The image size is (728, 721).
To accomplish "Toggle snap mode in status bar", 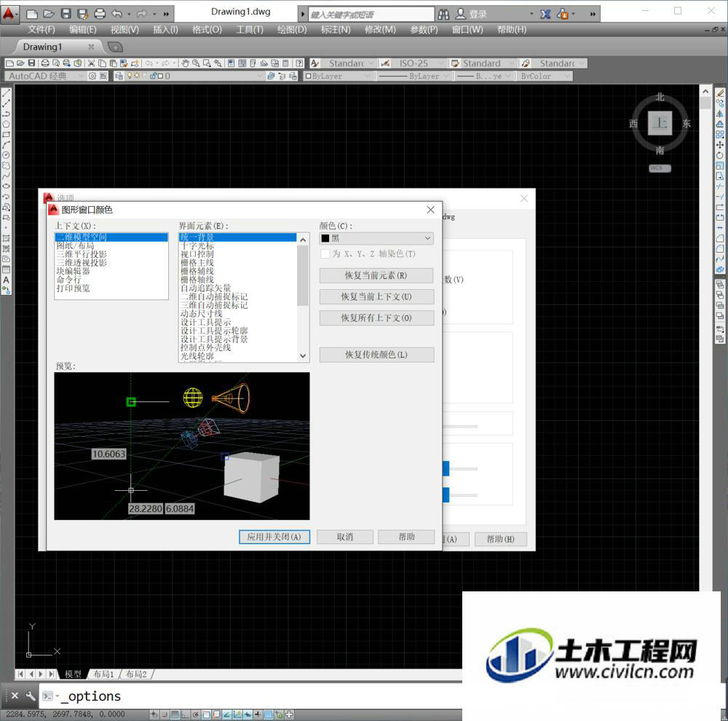I will coord(165,714).
